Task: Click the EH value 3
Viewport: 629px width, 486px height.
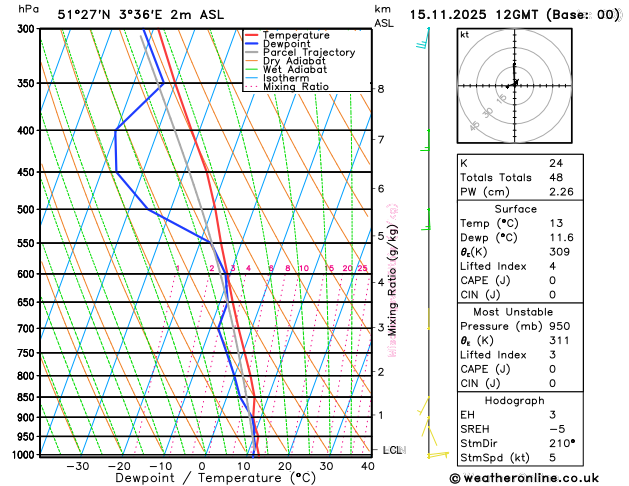Action: click(x=553, y=415)
